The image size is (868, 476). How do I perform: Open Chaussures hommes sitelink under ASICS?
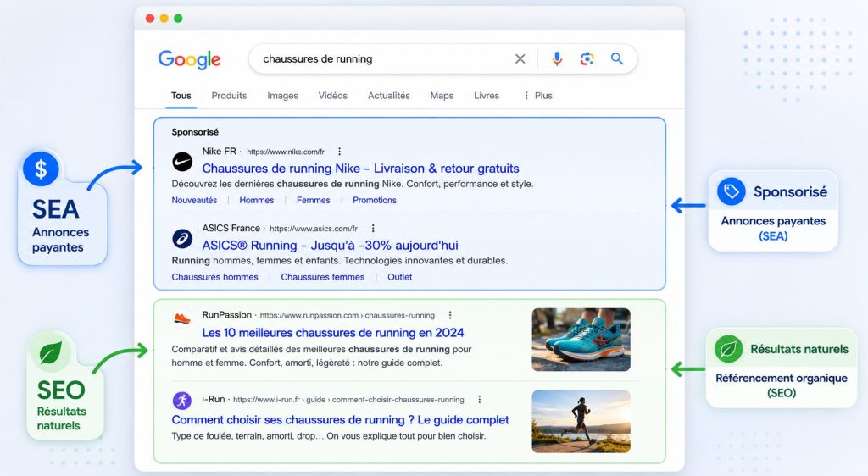click(x=214, y=277)
